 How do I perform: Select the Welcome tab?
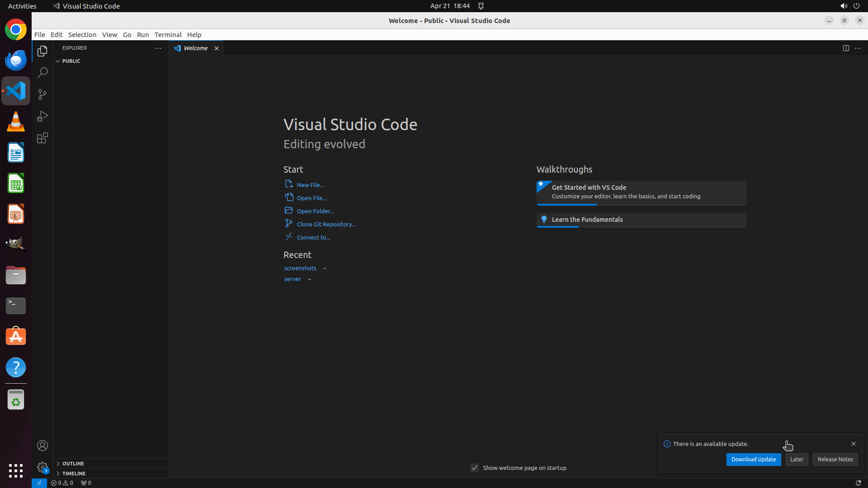[x=195, y=48]
